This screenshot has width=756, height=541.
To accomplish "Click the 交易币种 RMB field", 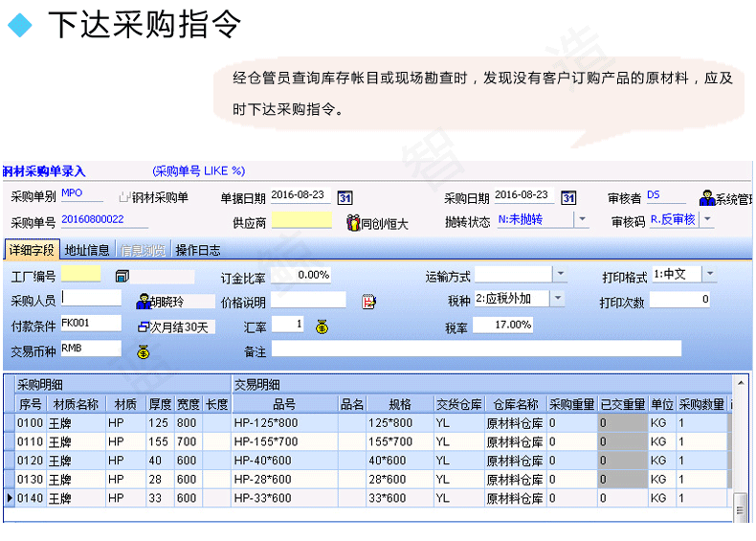I will pyautogui.click(x=91, y=349).
